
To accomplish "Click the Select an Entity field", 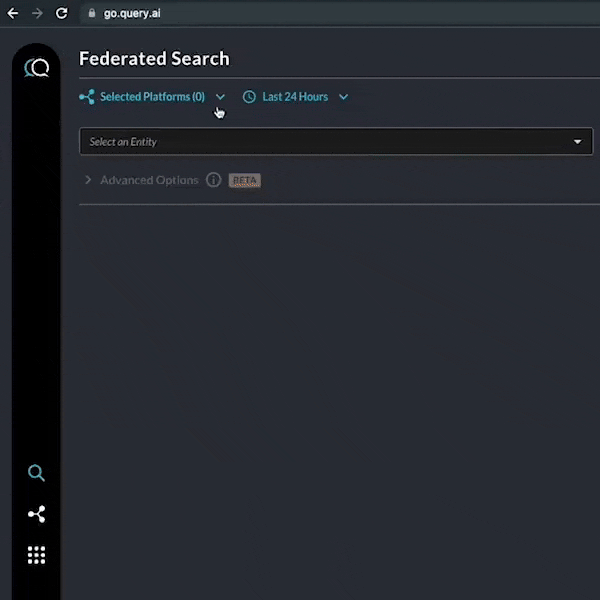I will click(336, 142).
